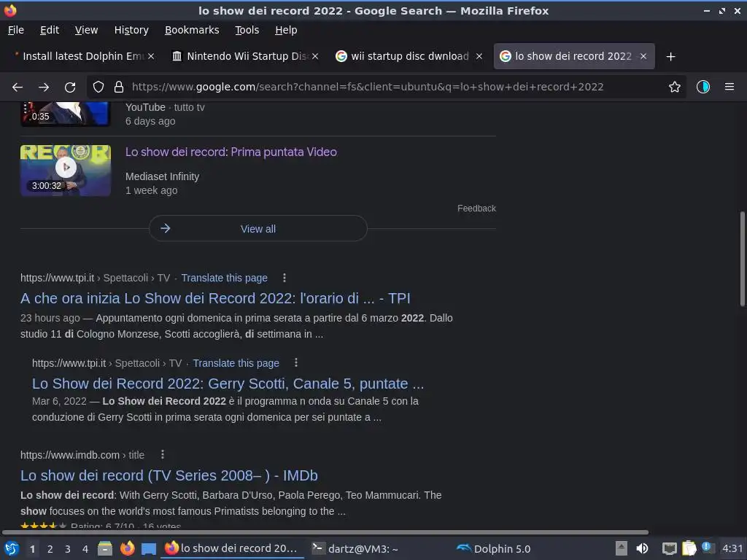Screen dimensions: 747x560
Task: Open the Edit menu
Action: coord(50,30)
